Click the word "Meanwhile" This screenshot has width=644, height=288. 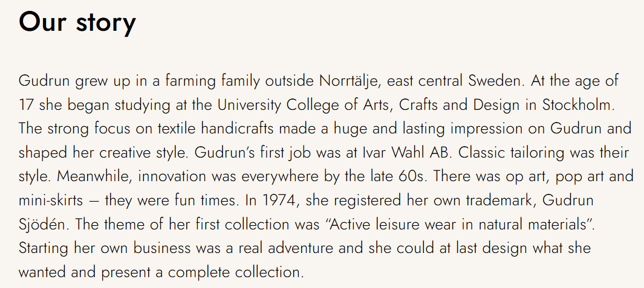pyautogui.click(x=93, y=176)
